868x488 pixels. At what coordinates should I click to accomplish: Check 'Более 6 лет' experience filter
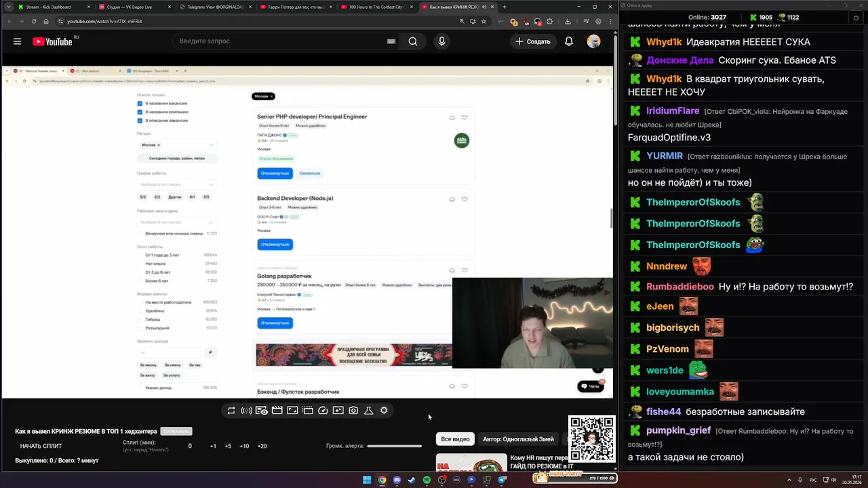point(140,281)
